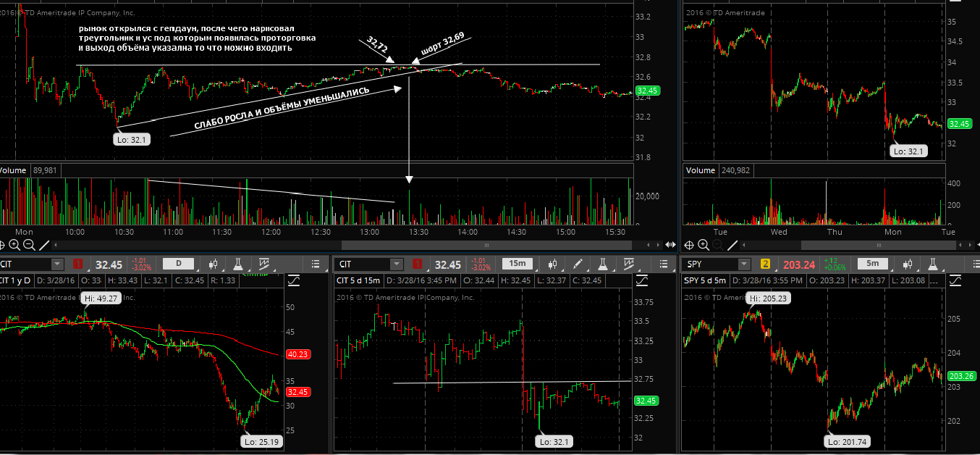Activate drawing line tool under top-right chart
Image resolution: width=980 pixels, height=455 pixels.
732,246
